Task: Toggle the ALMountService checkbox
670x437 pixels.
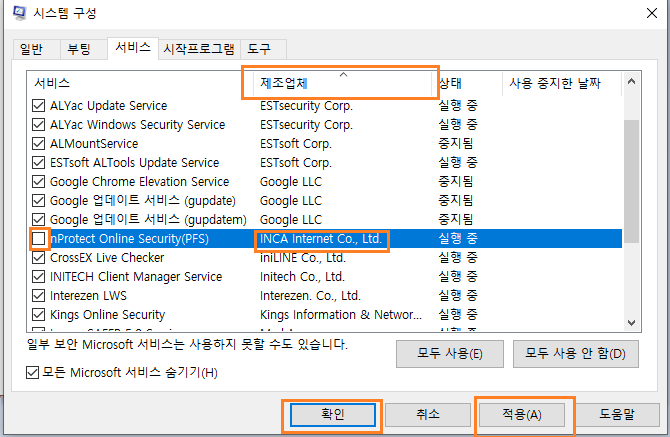Action: (x=38, y=144)
